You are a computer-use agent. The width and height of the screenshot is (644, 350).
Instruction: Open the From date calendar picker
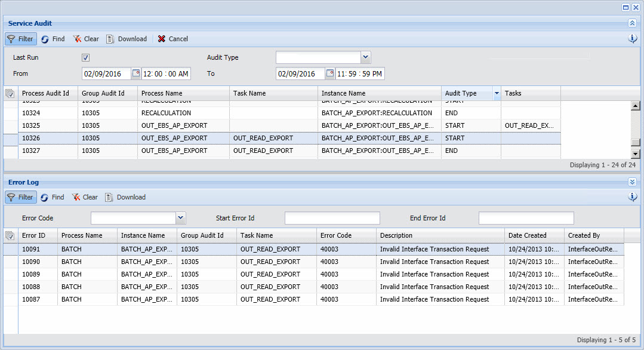point(135,73)
